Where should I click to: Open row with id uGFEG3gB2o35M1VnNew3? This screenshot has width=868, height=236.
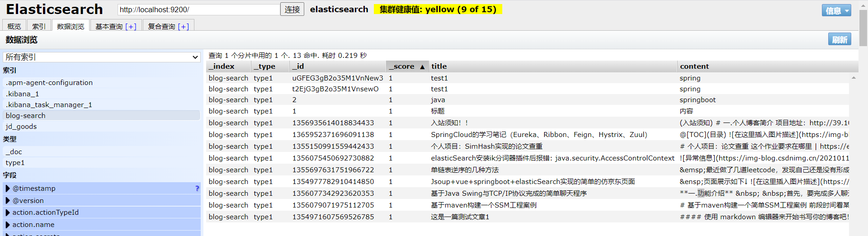pyautogui.click(x=528, y=78)
